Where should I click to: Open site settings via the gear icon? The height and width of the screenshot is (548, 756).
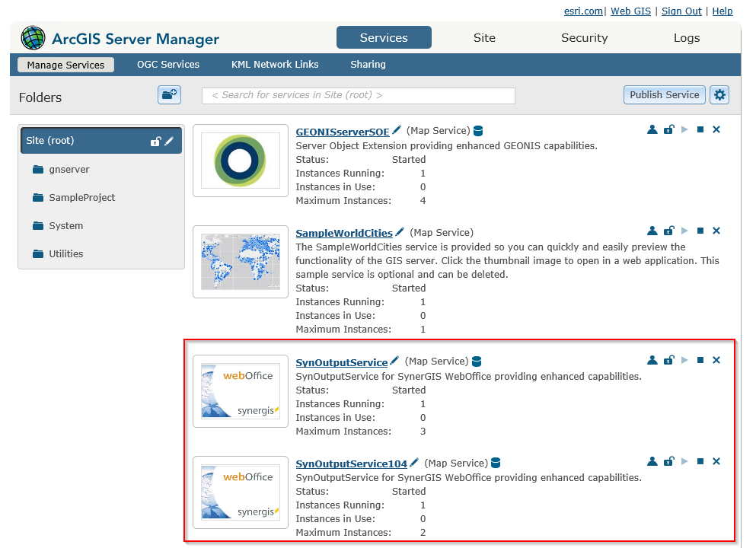point(719,94)
